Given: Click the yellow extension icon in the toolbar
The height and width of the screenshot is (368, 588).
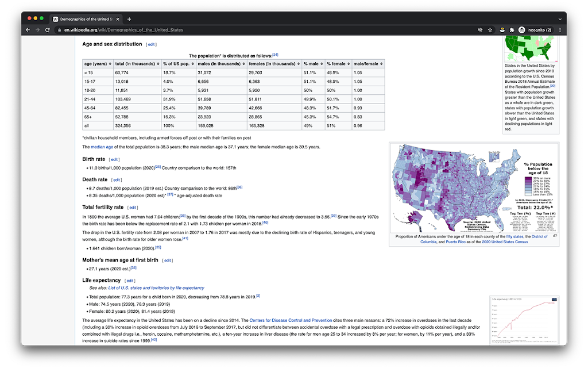Looking at the screenshot, I should point(502,30).
